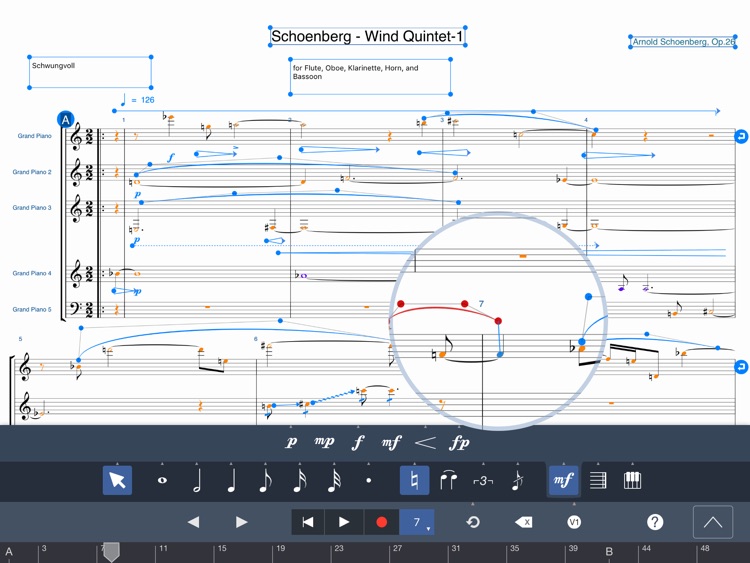The image size is (750, 563).
Task: Insert mezzo-piano mp dynamic
Action: click(324, 442)
